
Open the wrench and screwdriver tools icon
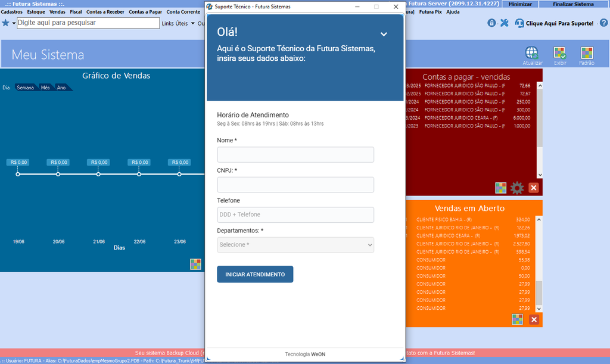coord(505,23)
